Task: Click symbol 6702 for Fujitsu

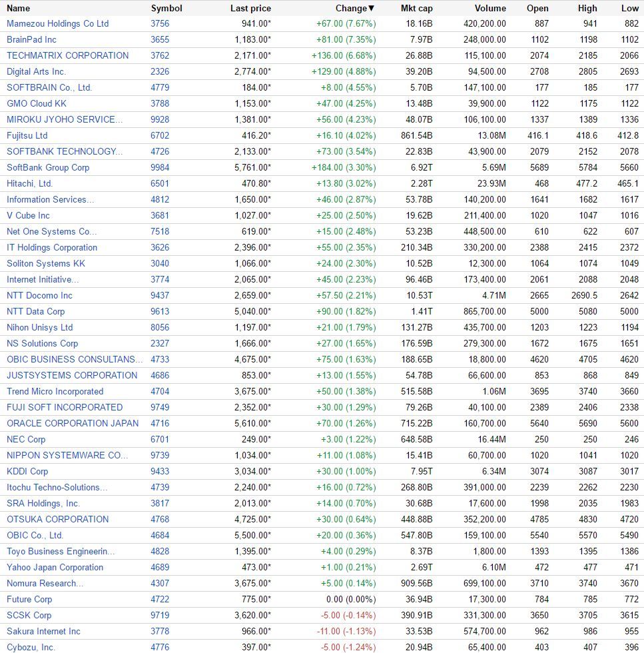Action: (160, 135)
